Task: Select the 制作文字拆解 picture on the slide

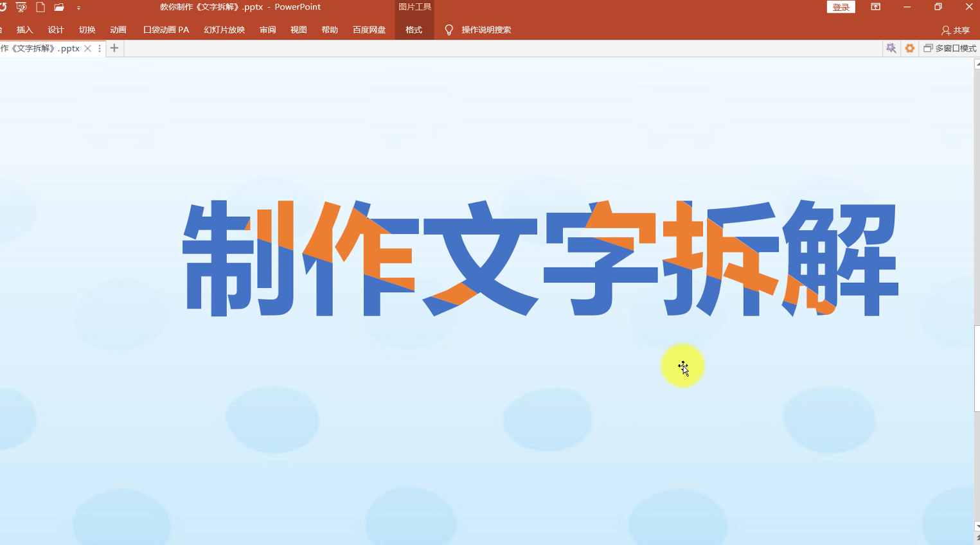Action: (x=540, y=258)
